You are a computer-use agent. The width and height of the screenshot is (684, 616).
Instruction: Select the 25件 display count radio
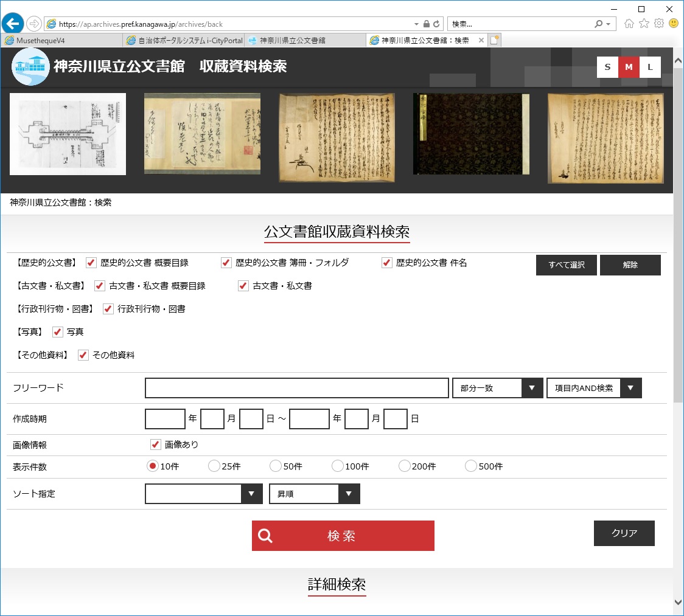pos(214,466)
